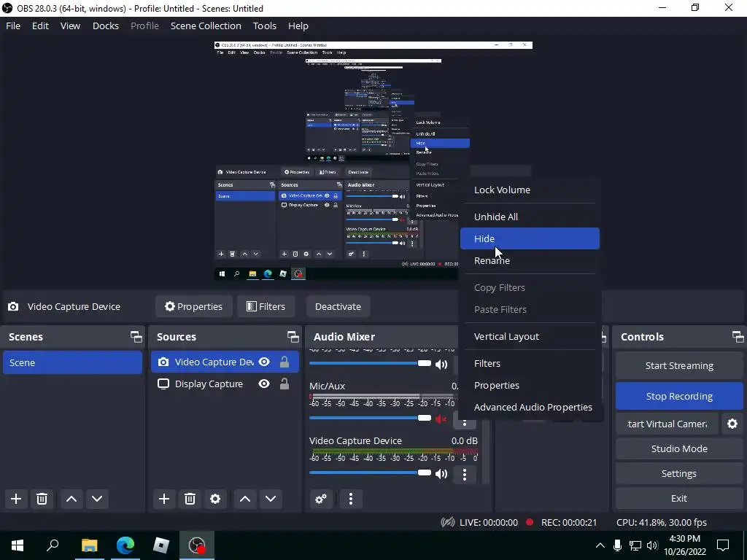Open Windows taskbar search
Viewport: 747px width, 560px height.
(x=53, y=545)
